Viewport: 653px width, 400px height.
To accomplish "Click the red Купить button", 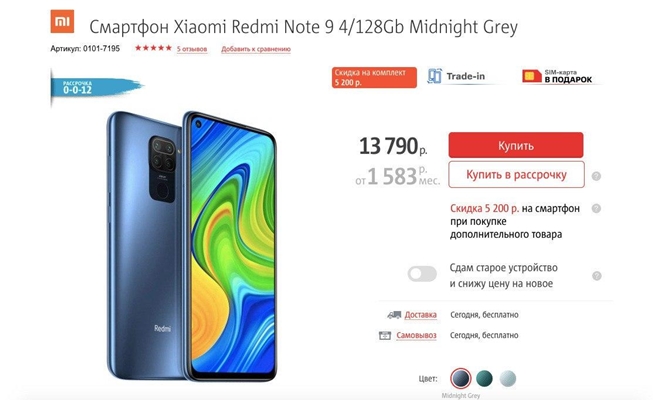I will [516, 145].
